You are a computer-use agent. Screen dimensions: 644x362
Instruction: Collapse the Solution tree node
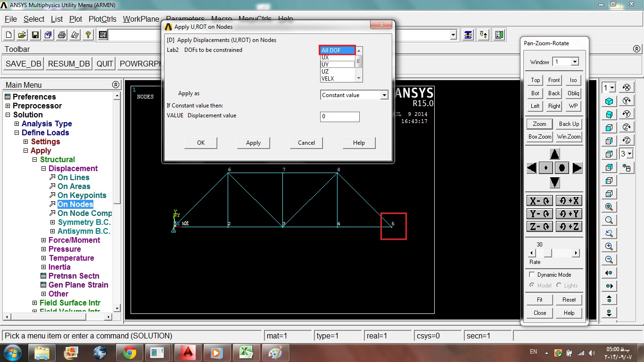tap(8, 115)
